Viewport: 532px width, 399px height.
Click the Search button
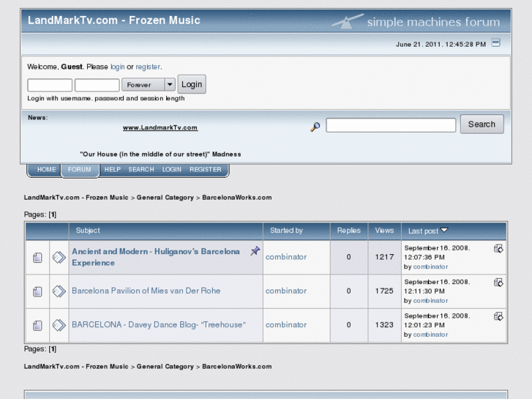click(482, 124)
